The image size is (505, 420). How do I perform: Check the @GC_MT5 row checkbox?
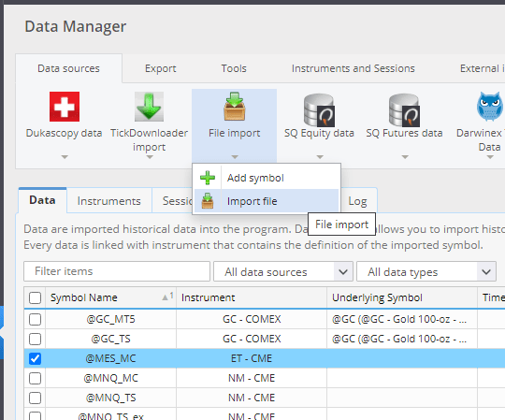coord(35,320)
